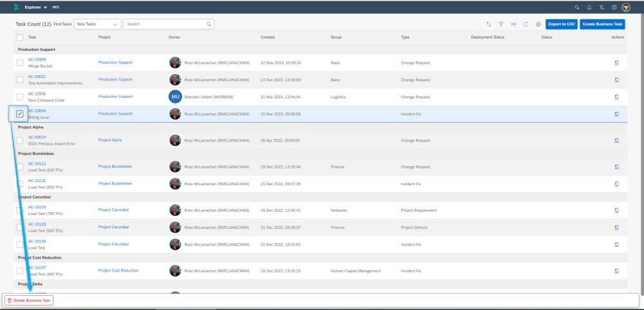Click the Project column header
This screenshot has height=310, width=644.
coord(104,37)
